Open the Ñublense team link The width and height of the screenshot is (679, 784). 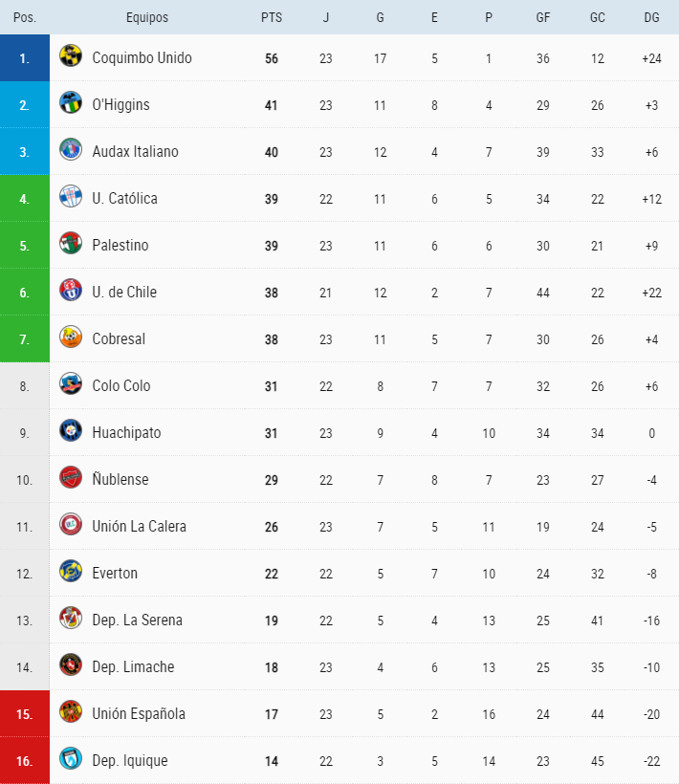120,479
